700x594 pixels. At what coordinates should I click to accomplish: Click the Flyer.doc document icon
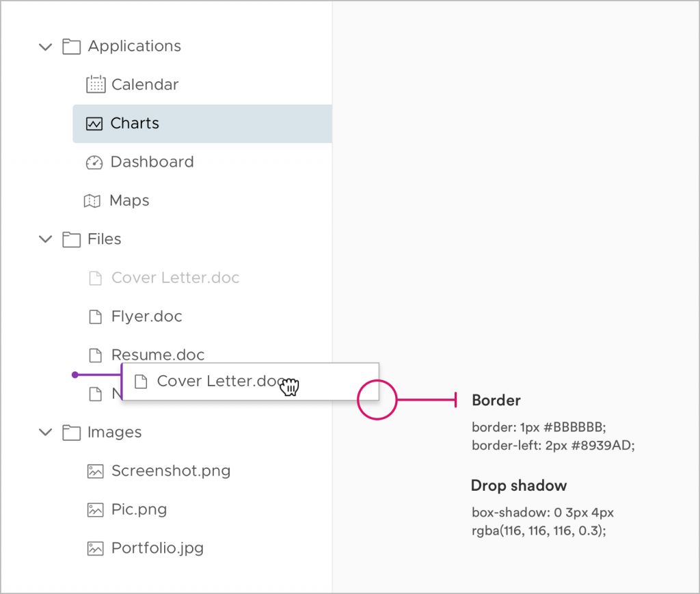coord(96,317)
